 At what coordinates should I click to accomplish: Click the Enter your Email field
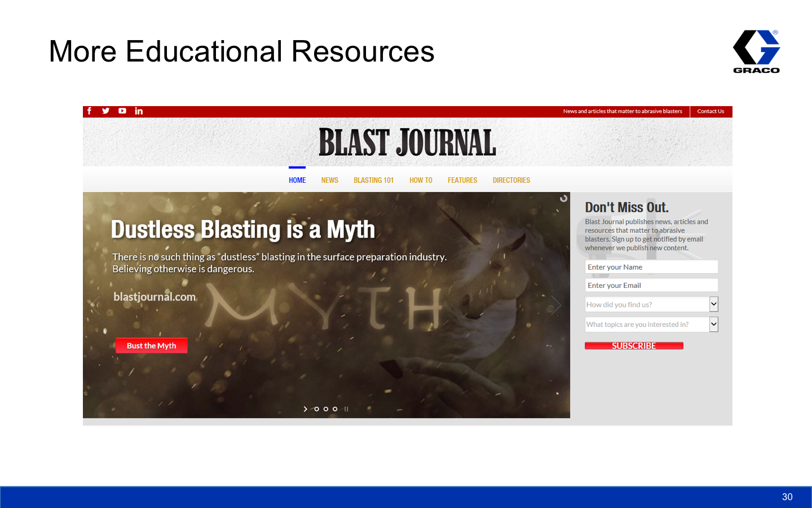pyautogui.click(x=652, y=285)
